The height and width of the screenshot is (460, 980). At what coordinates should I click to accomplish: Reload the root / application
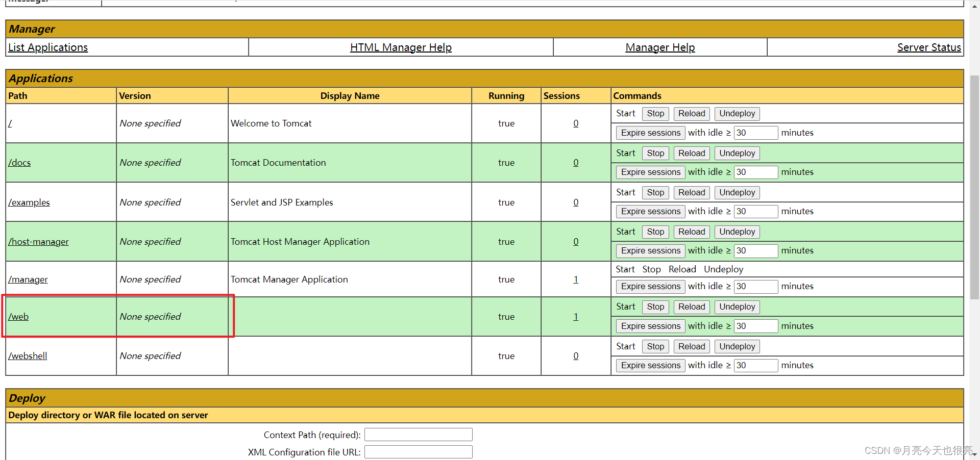point(692,114)
